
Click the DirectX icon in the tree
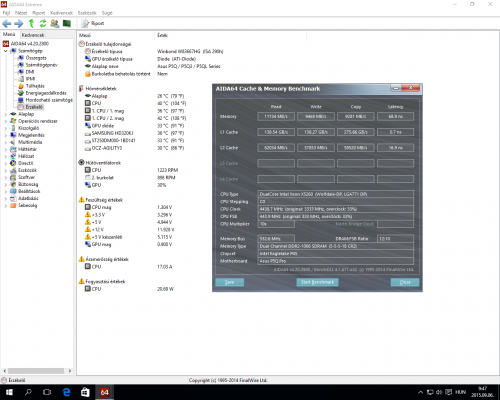tap(13, 163)
